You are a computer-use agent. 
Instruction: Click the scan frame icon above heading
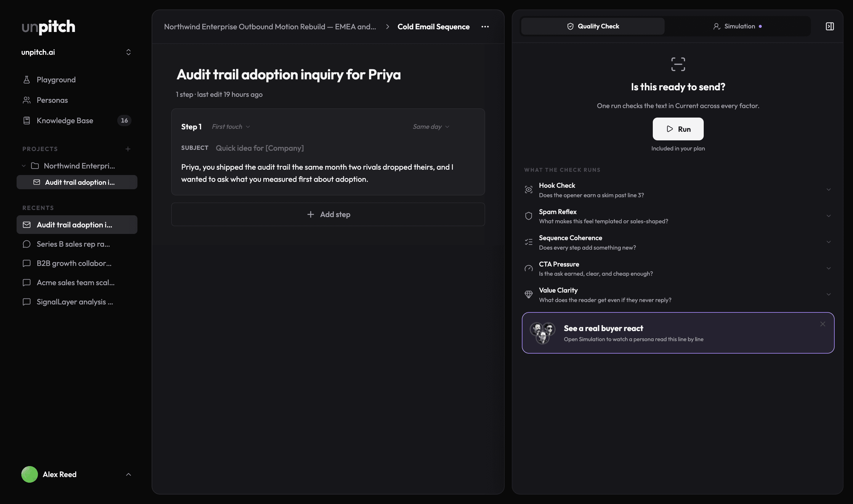pyautogui.click(x=678, y=64)
